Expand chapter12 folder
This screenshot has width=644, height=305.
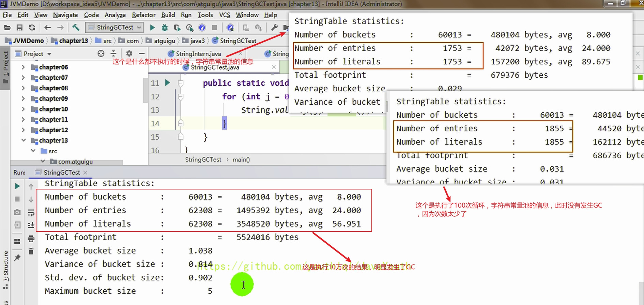pyautogui.click(x=23, y=130)
